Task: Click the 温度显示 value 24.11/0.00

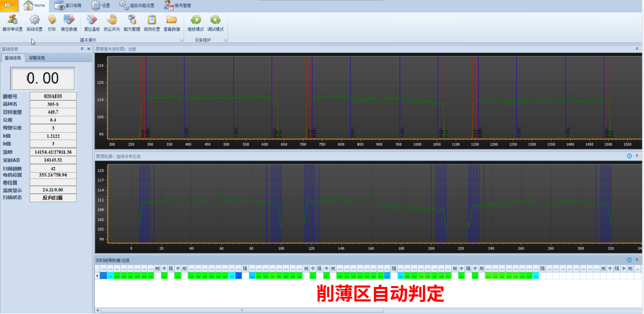Action: point(53,190)
